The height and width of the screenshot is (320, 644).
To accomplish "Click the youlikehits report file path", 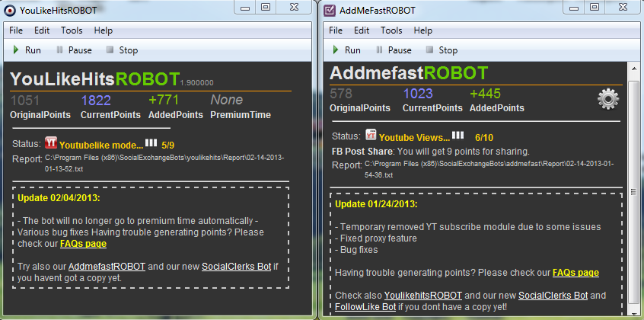I will click(164, 163).
